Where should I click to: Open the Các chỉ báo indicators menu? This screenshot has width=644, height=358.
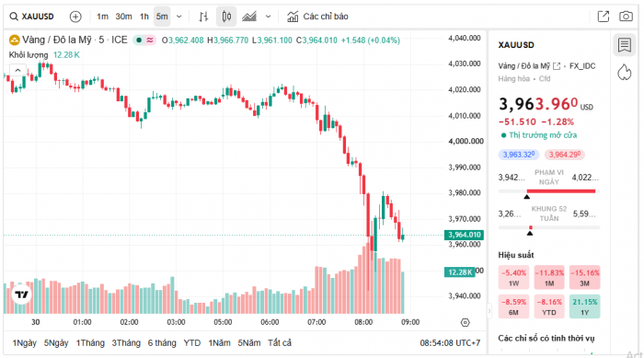tap(317, 17)
